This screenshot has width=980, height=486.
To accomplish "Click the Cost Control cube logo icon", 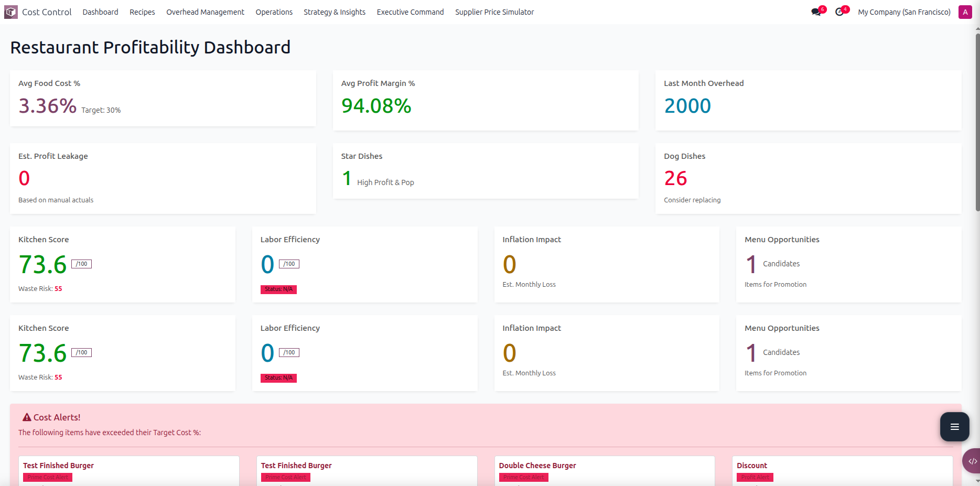I will pyautogui.click(x=10, y=12).
